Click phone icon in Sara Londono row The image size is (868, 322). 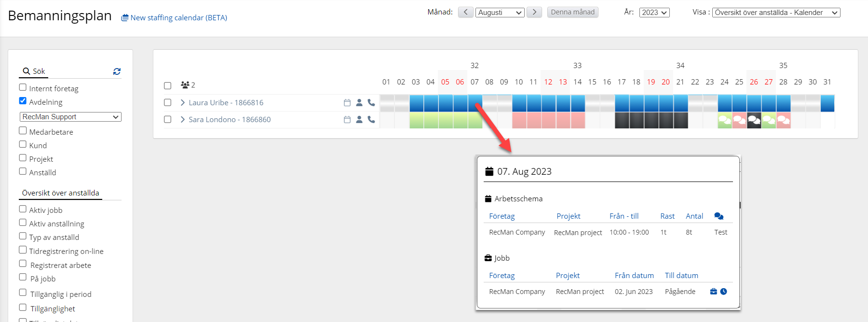(371, 120)
